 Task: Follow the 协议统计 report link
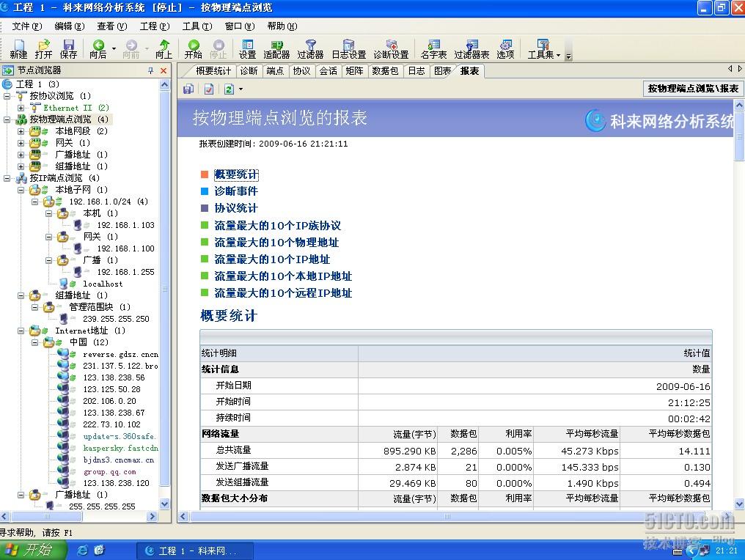[235, 208]
